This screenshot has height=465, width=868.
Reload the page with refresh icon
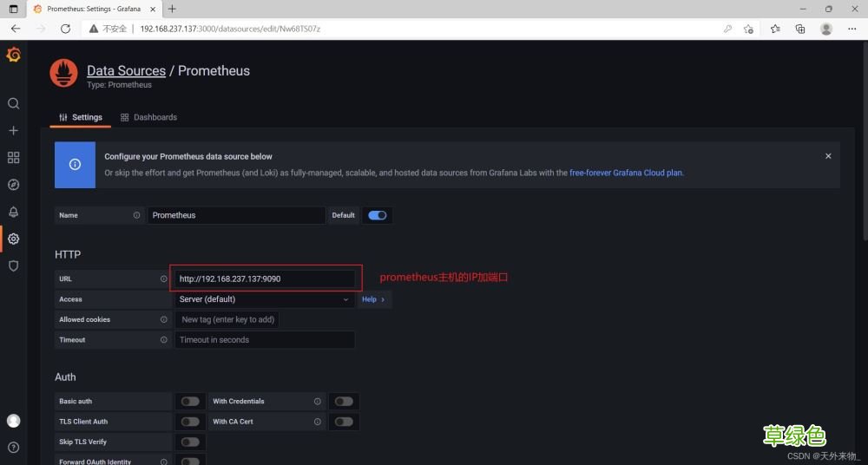[x=65, y=29]
